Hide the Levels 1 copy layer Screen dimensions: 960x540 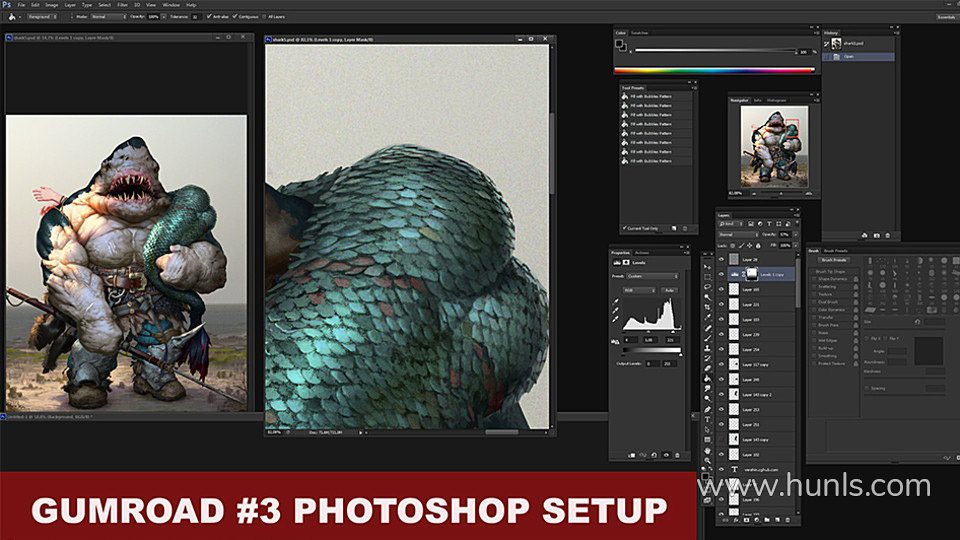point(721,274)
